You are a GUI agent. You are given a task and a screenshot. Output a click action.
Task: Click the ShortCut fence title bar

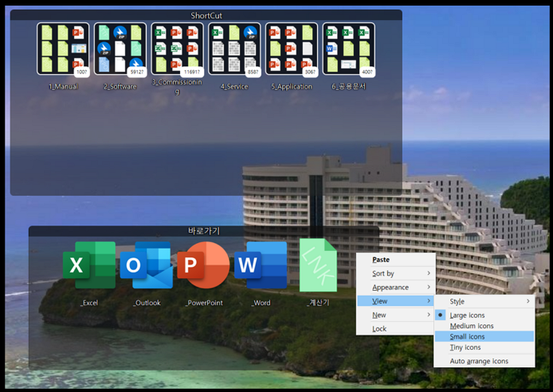click(x=206, y=15)
